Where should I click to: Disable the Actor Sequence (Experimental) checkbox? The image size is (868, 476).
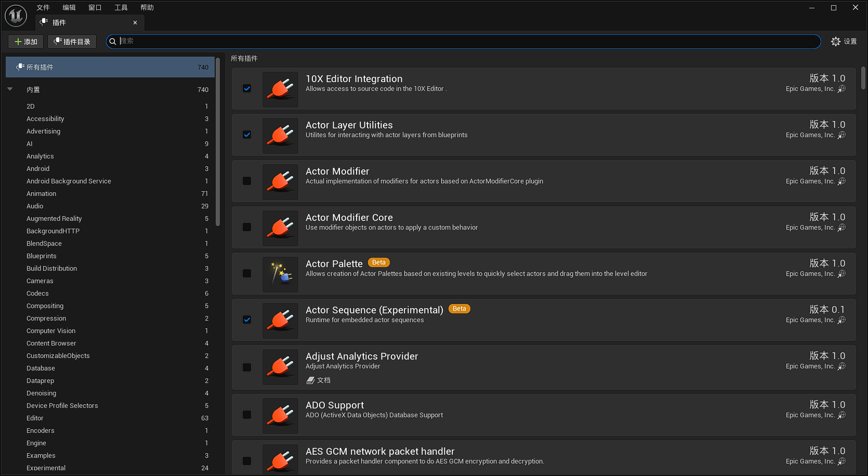(247, 320)
